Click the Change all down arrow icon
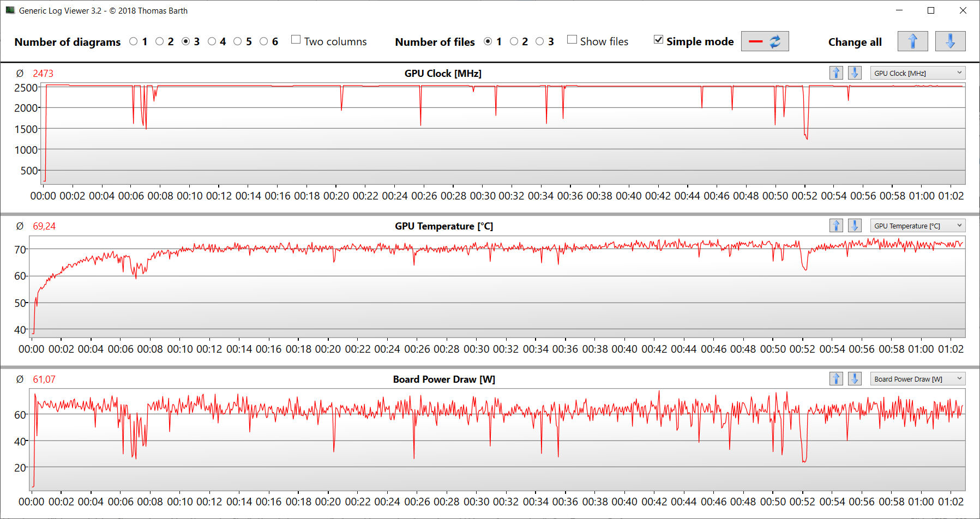This screenshot has width=980, height=519. 949,41
